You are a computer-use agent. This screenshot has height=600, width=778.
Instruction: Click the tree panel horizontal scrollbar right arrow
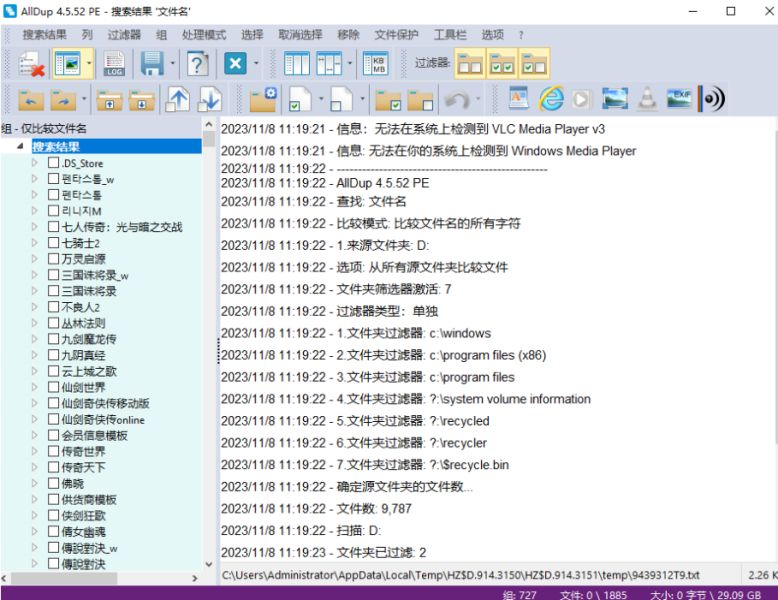point(194,578)
